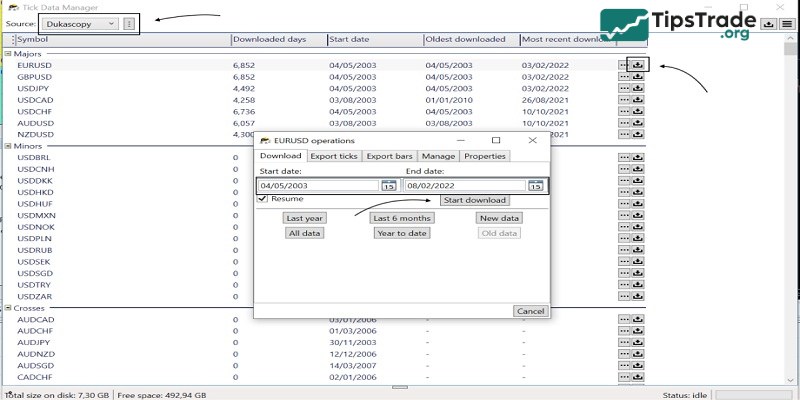Screen dimensions: 800x400
Task: Click the Cancel button in the dialog
Action: coord(530,311)
